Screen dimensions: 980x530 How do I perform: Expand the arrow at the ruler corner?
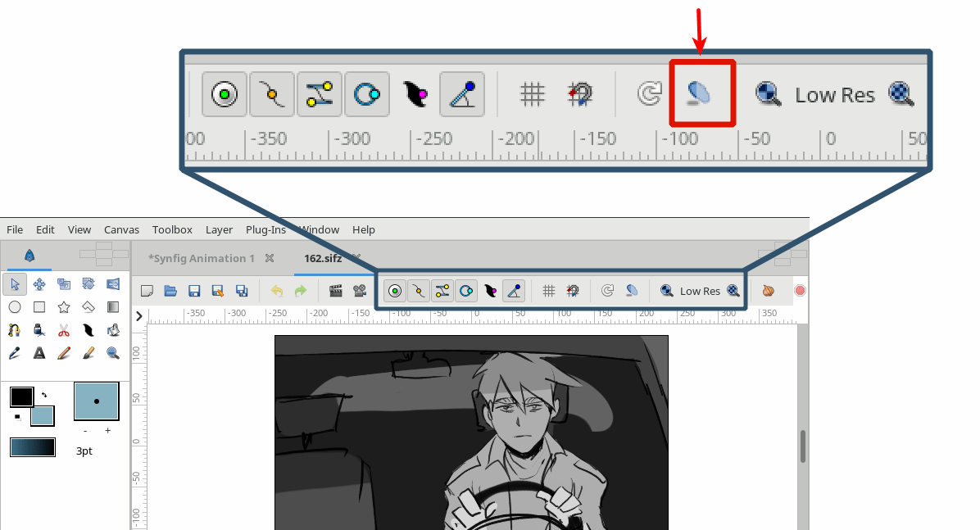point(139,316)
